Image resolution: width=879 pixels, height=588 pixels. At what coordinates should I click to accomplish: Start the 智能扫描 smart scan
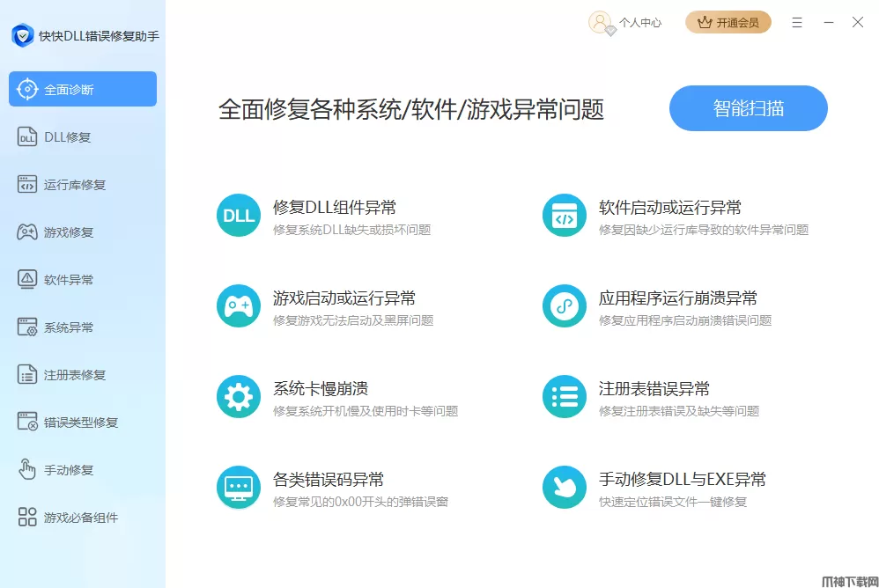tap(748, 108)
